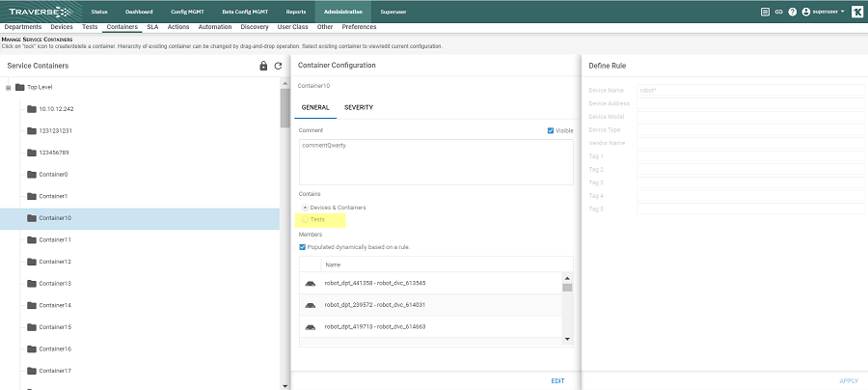Click the link chain icon in header

pyautogui.click(x=779, y=12)
